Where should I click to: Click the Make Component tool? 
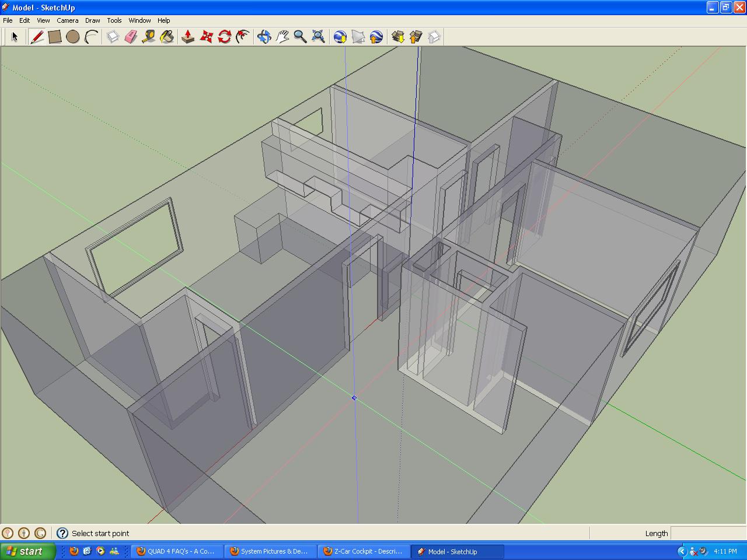(113, 37)
